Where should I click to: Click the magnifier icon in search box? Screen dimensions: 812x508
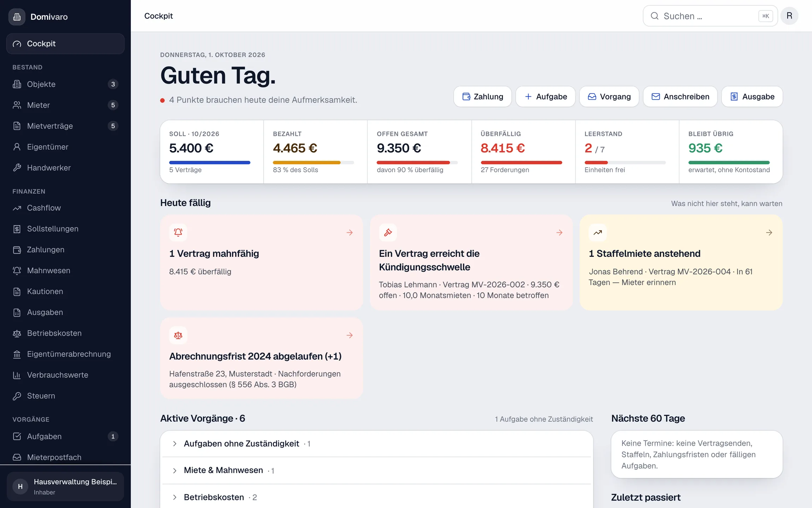pos(654,16)
